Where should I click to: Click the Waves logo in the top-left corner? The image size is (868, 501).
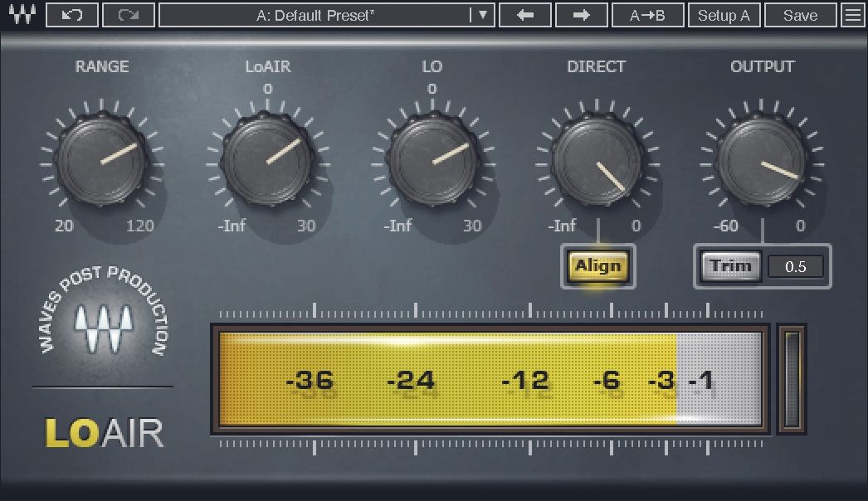click(22, 14)
